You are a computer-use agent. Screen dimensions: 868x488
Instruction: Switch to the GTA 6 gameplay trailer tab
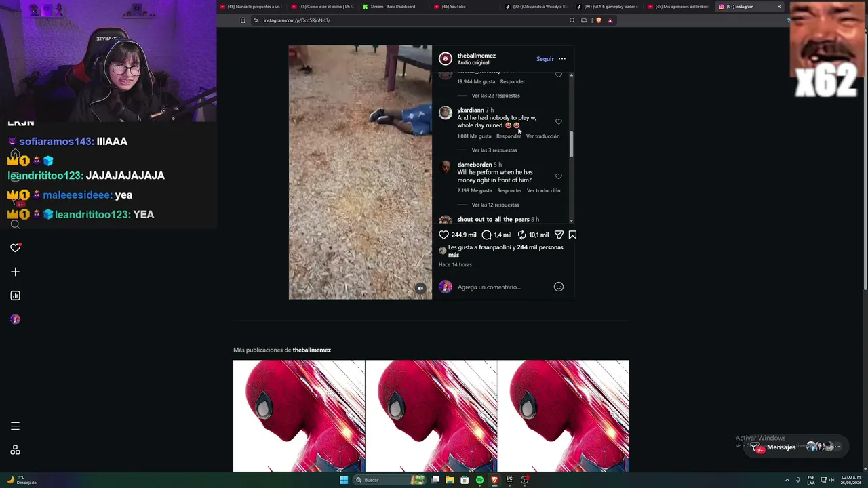[x=607, y=7]
